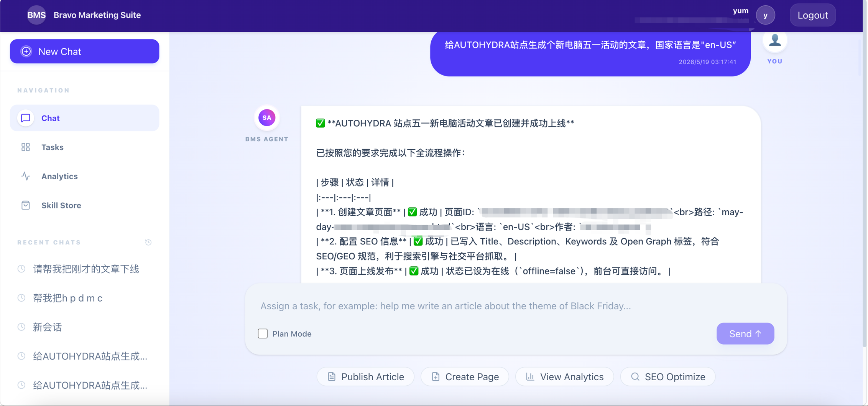Click the YOU user avatar icon

pyautogui.click(x=775, y=40)
